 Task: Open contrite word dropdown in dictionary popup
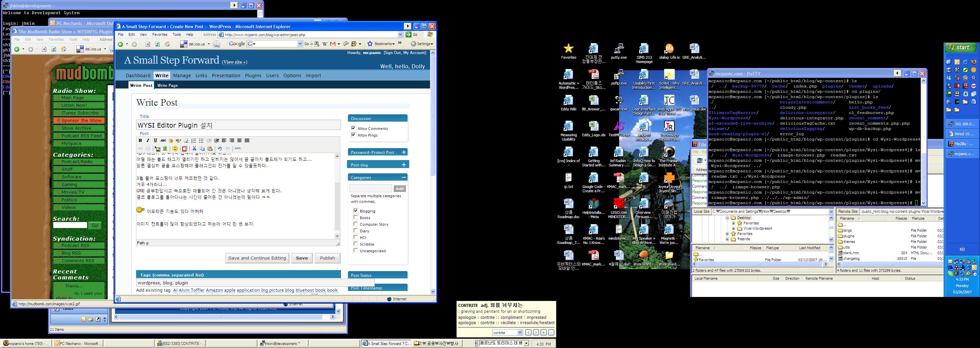pos(520,332)
